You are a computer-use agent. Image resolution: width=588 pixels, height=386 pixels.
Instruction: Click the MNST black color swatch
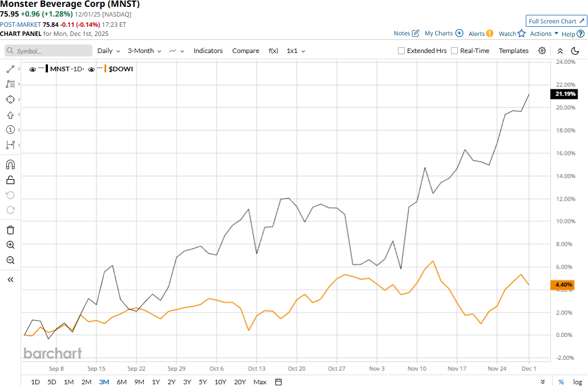click(x=47, y=69)
